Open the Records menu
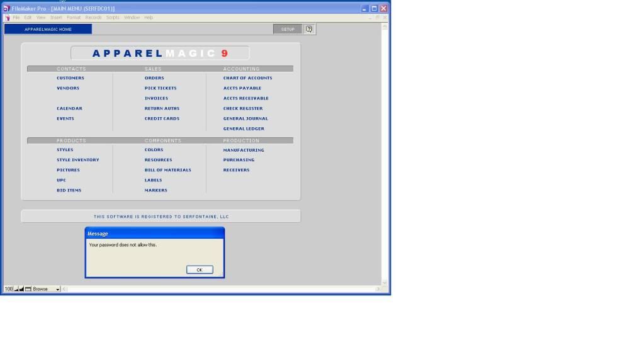This screenshot has height=364, width=644. (x=93, y=18)
